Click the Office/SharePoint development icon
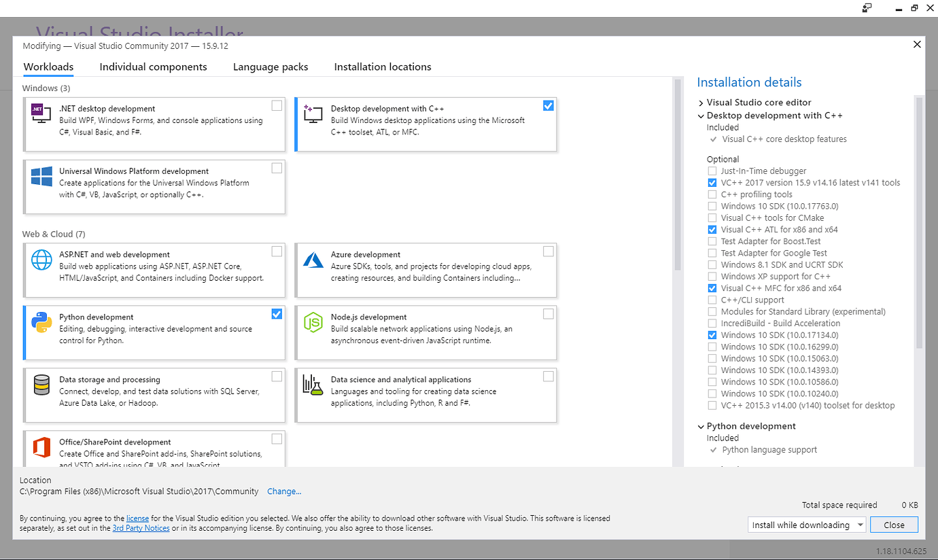The image size is (938, 560). pos(41,448)
